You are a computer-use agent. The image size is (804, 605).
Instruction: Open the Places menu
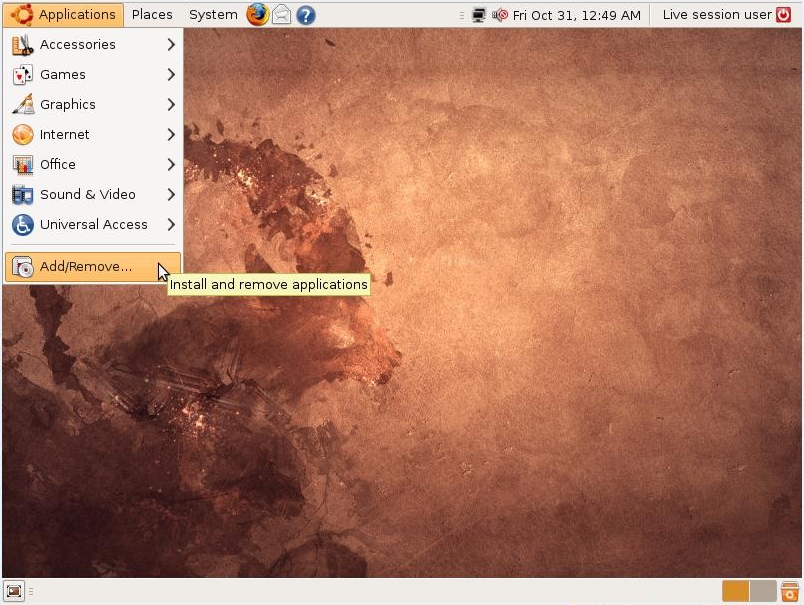152,14
